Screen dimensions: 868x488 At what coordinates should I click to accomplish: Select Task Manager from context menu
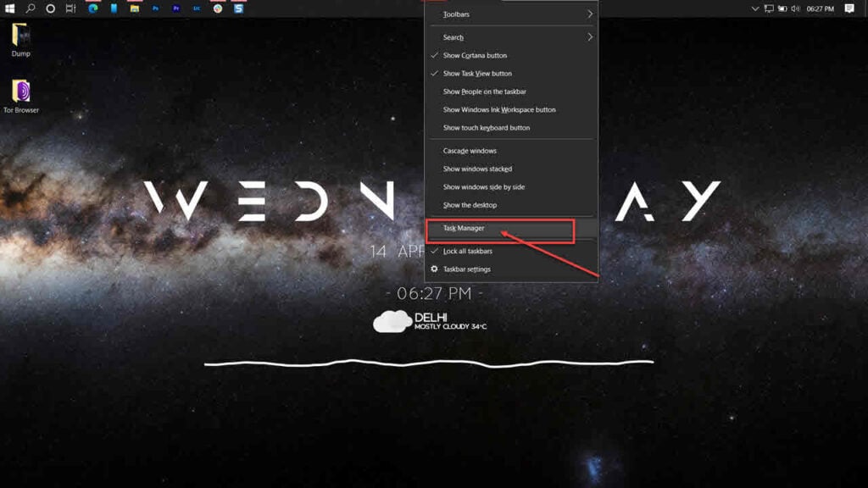(464, 229)
